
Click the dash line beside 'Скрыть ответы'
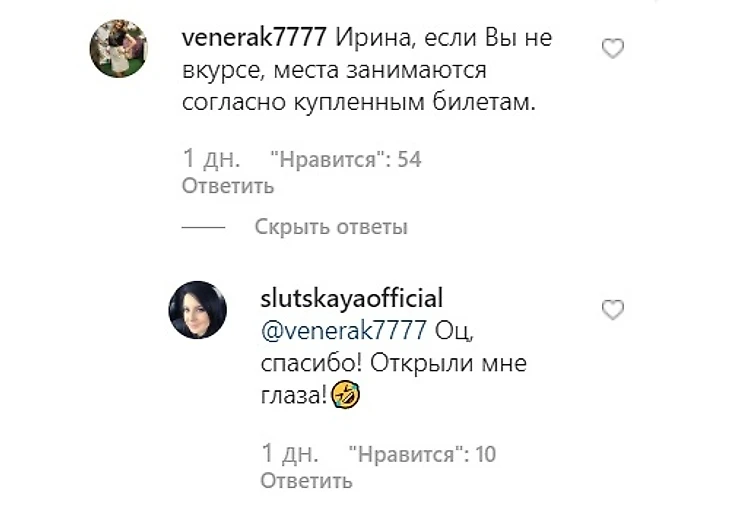click(x=203, y=227)
